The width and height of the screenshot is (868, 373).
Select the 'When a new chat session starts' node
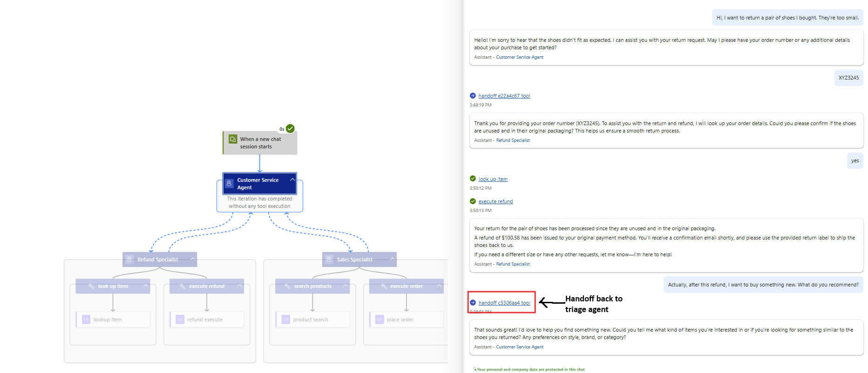[260, 143]
